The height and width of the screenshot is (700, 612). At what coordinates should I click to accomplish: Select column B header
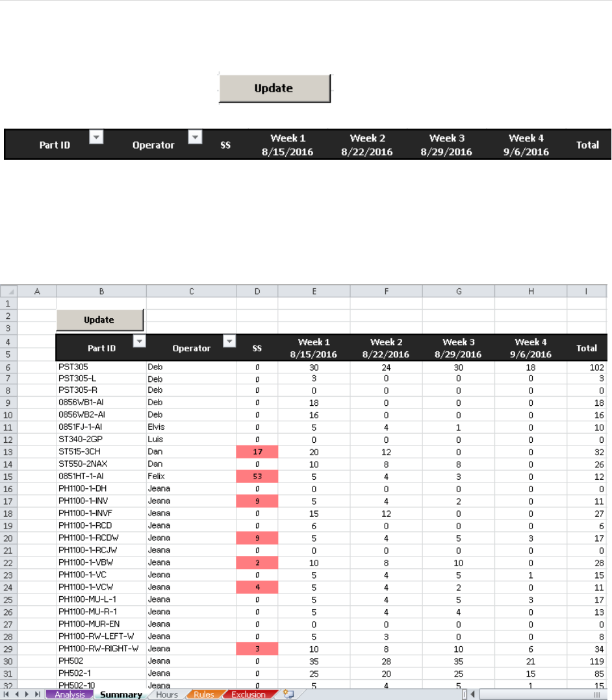(101, 292)
